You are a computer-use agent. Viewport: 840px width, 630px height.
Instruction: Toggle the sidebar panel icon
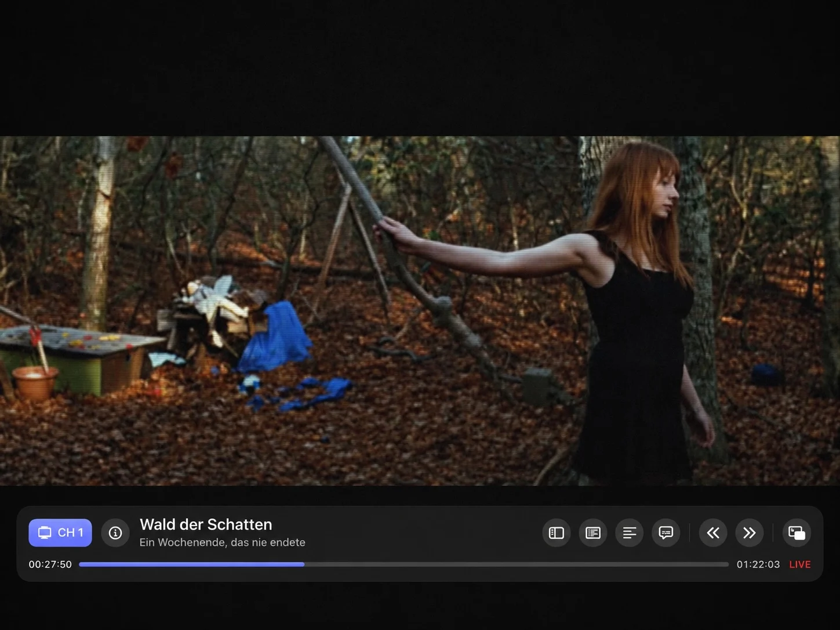557,533
